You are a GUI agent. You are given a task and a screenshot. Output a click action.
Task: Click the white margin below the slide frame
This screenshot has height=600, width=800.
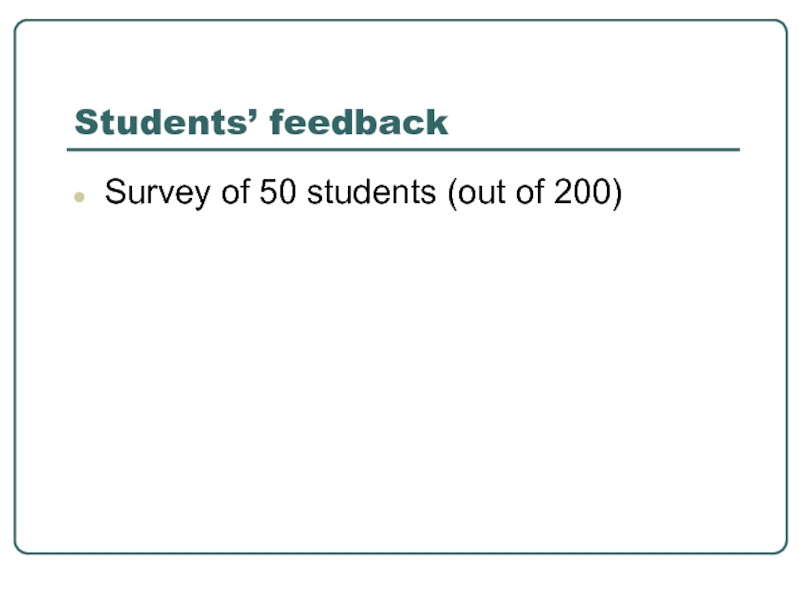coord(400,578)
